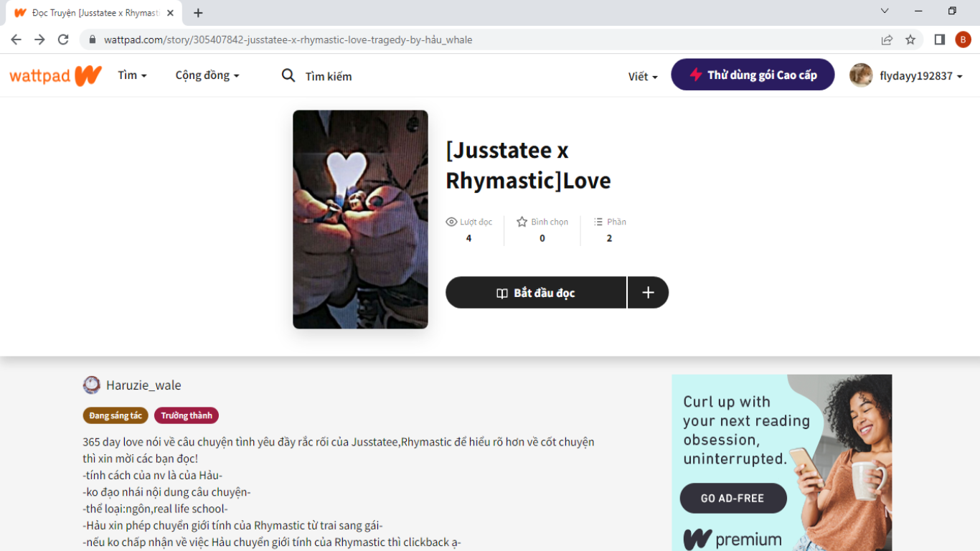Screen dimensions: 980x551
Task: Open Chrome profile B button
Action: tap(963, 39)
